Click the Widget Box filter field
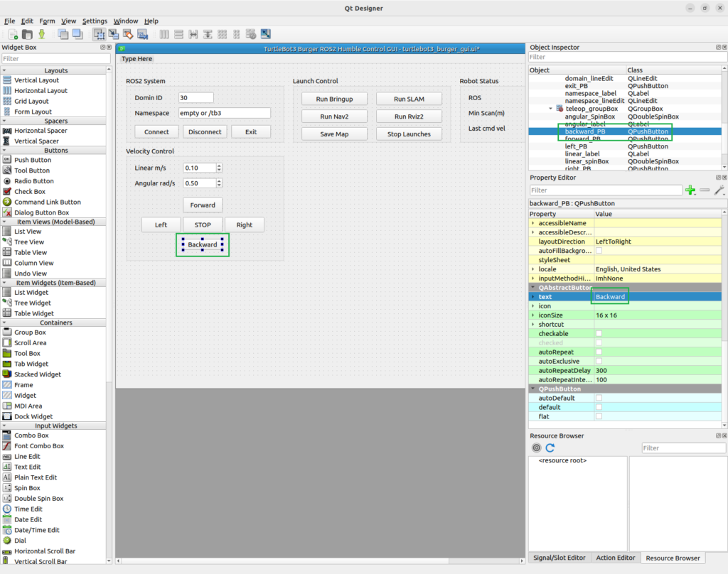 (55, 58)
